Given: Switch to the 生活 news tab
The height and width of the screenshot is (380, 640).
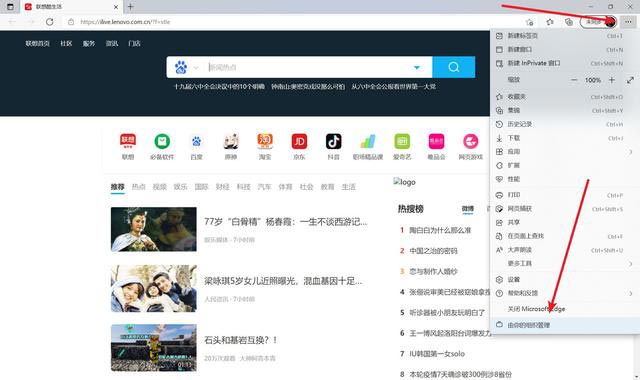Looking at the screenshot, I should pos(349,187).
